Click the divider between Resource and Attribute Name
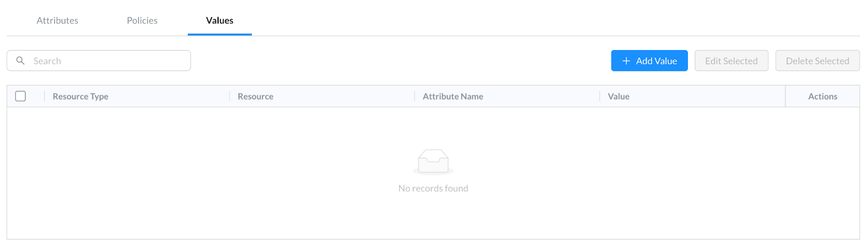868x247 pixels. tap(414, 96)
